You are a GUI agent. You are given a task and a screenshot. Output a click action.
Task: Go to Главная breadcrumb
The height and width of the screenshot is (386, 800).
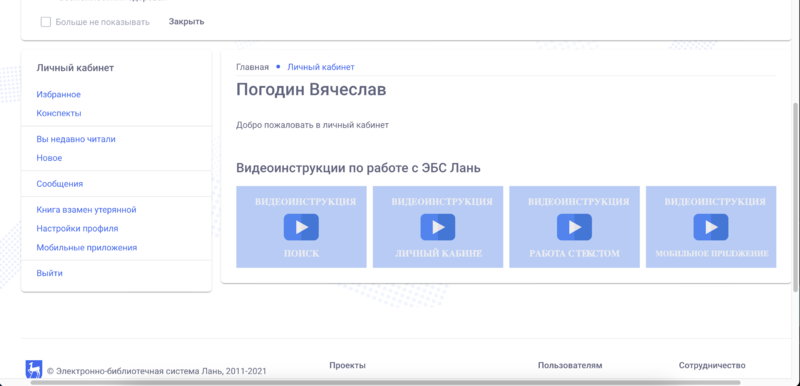tap(253, 67)
